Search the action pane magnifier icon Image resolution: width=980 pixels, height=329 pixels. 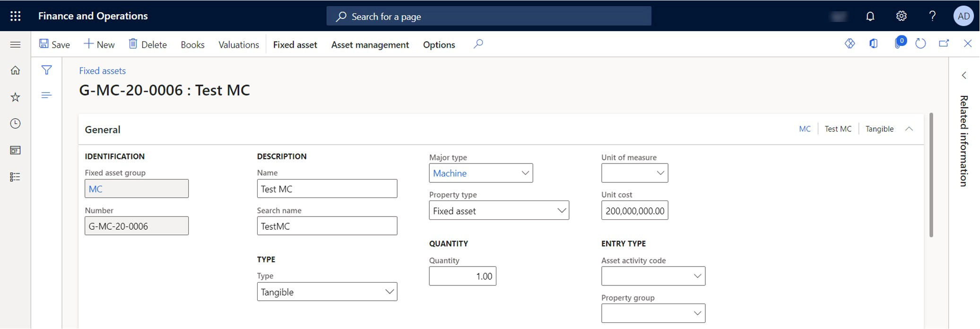pos(478,44)
